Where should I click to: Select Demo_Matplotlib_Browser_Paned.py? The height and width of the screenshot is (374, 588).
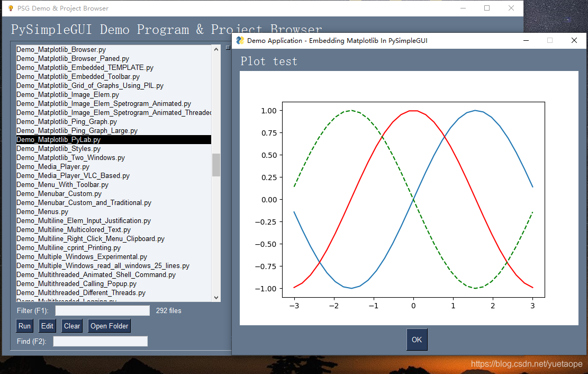click(x=114, y=59)
